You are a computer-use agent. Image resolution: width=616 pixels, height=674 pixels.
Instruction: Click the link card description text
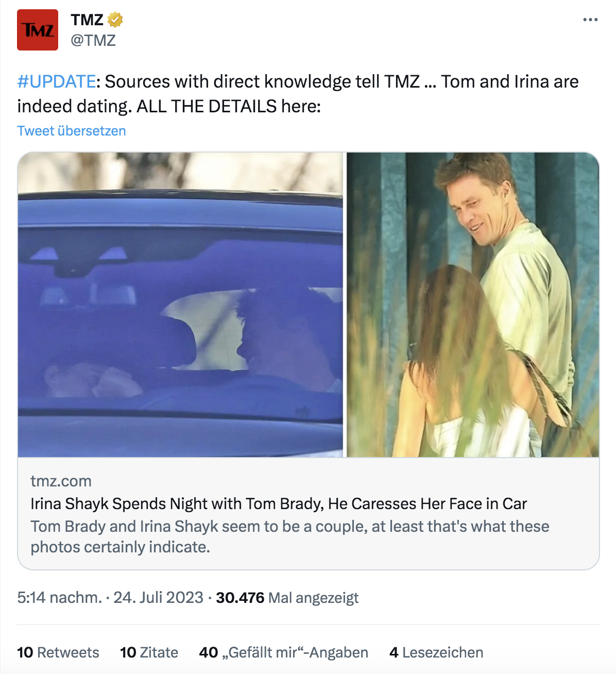pyautogui.click(x=289, y=536)
